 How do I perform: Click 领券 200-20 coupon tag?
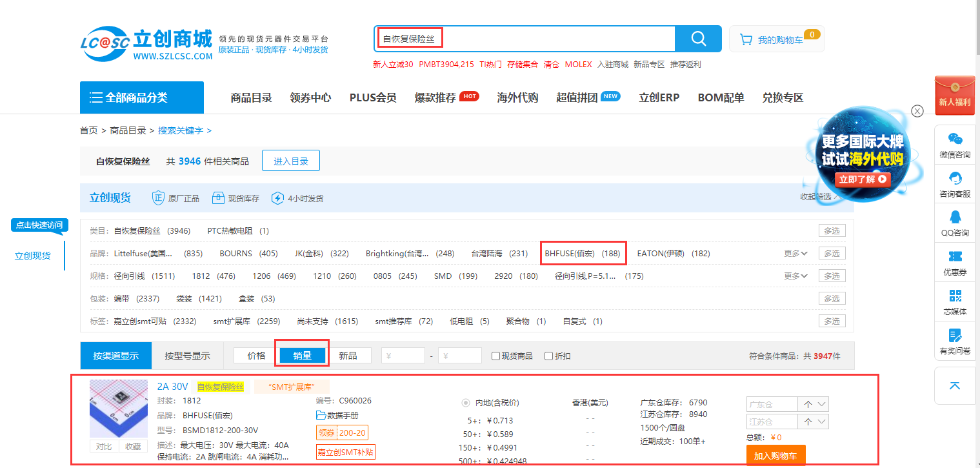coord(342,432)
